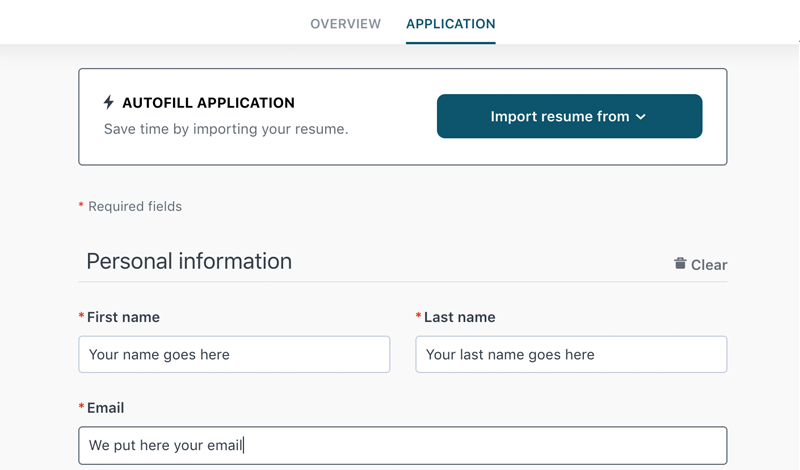
Task: Click the red asterisk beside Required fields
Action: [81, 205]
